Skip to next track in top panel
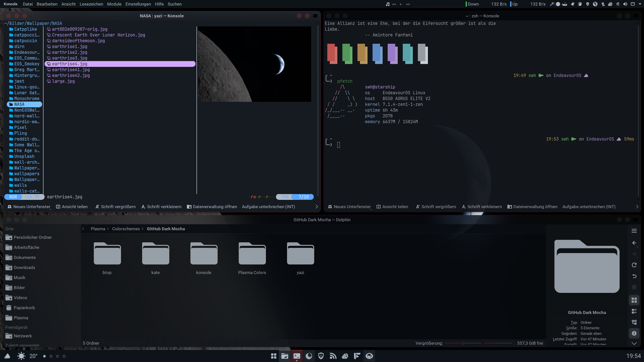Viewport: 644px width, 362px height. tap(408, 4)
